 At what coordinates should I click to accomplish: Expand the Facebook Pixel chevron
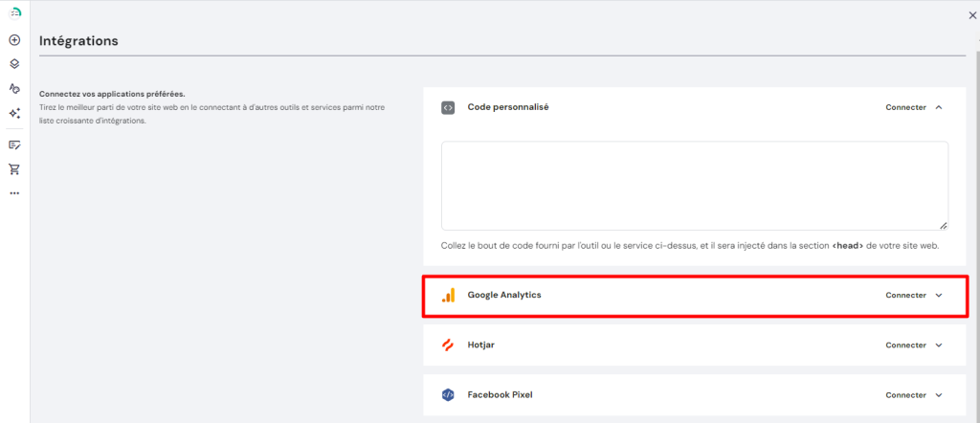pyautogui.click(x=939, y=394)
